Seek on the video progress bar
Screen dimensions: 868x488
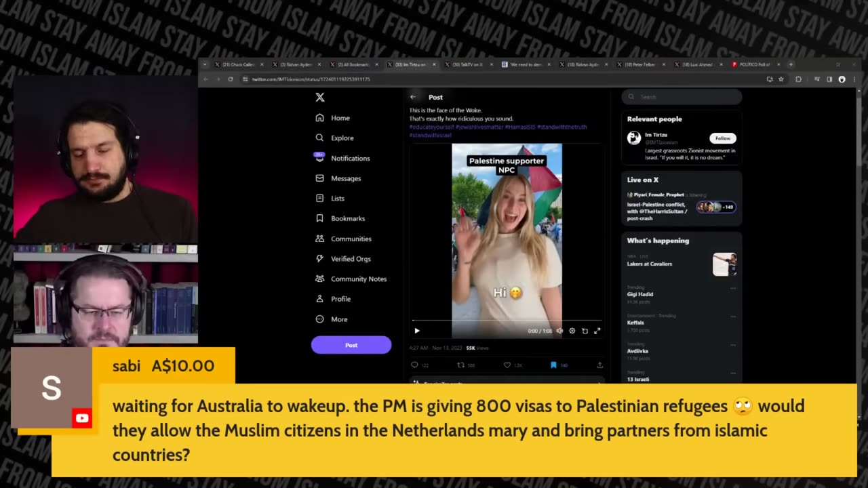pos(507,321)
